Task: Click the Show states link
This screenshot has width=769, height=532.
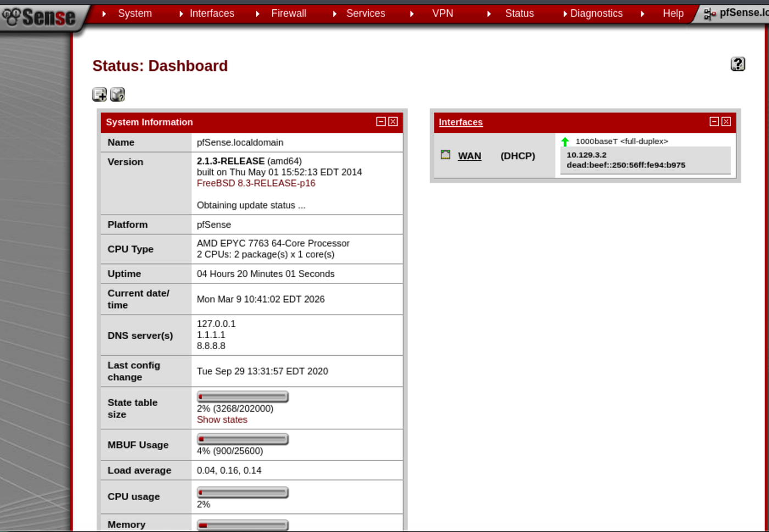Action: (x=222, y=419)
